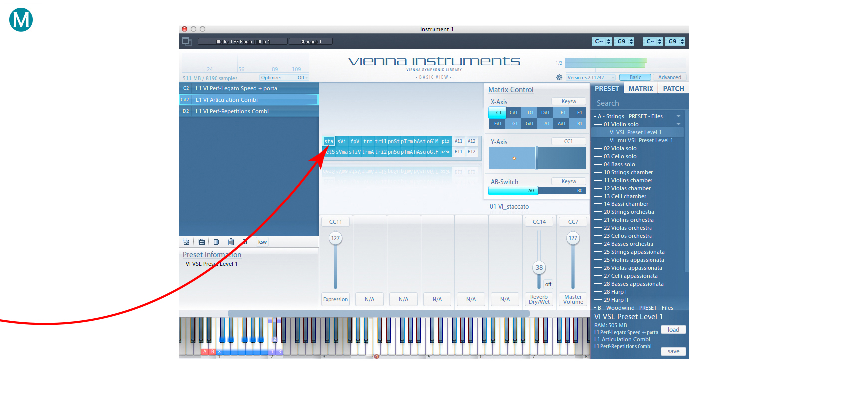Select X-Axis keyswitch F#1
The height and width of the screenshot is (399, 868).
(x=498, y=123)
